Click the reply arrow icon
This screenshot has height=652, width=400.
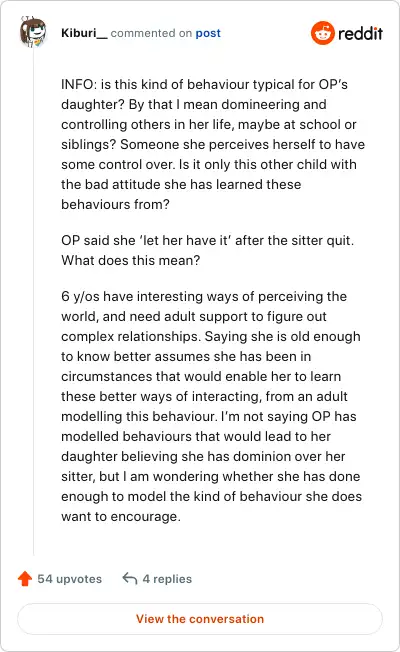(x=130, y=578)
